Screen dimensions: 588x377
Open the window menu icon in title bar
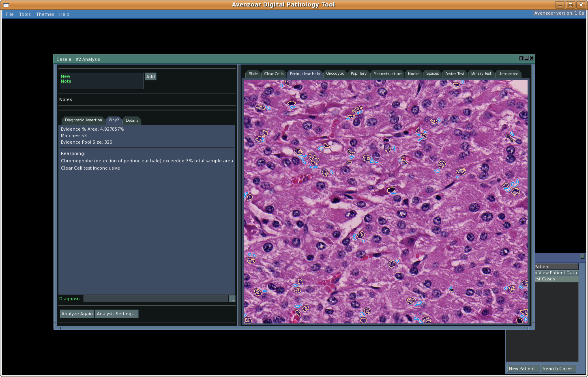coord(6,5)
